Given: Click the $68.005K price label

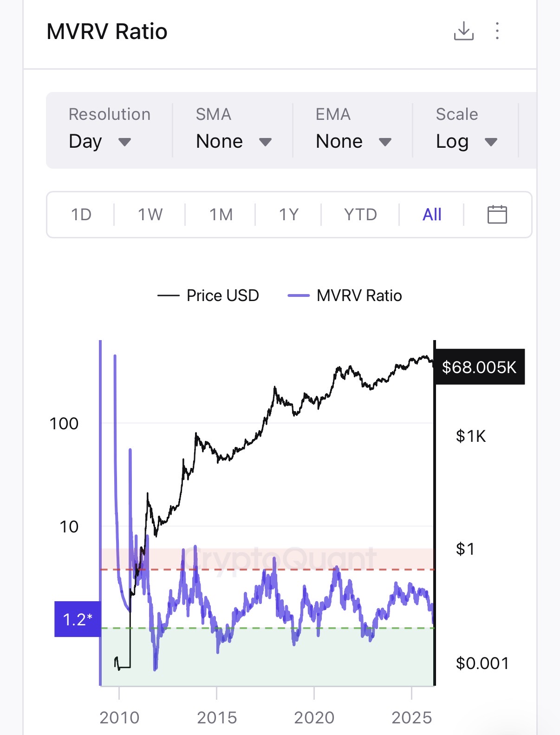Looking at the screenshot, I should pos(479,367).
